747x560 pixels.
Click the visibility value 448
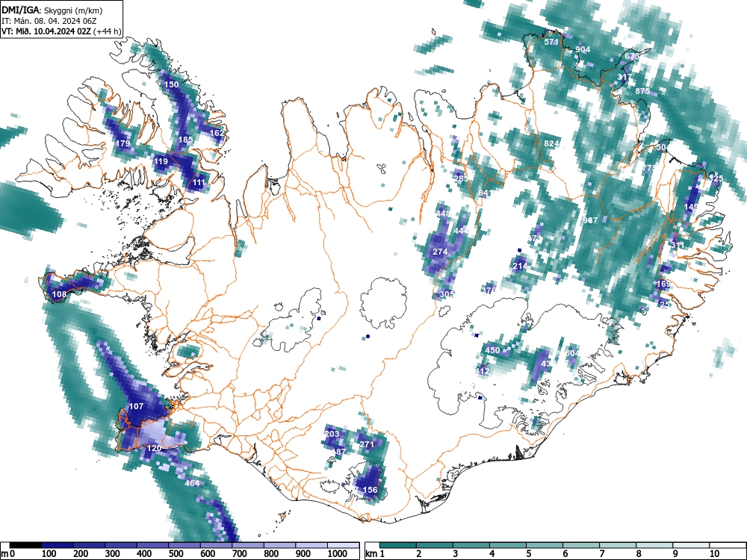(443, 214)
